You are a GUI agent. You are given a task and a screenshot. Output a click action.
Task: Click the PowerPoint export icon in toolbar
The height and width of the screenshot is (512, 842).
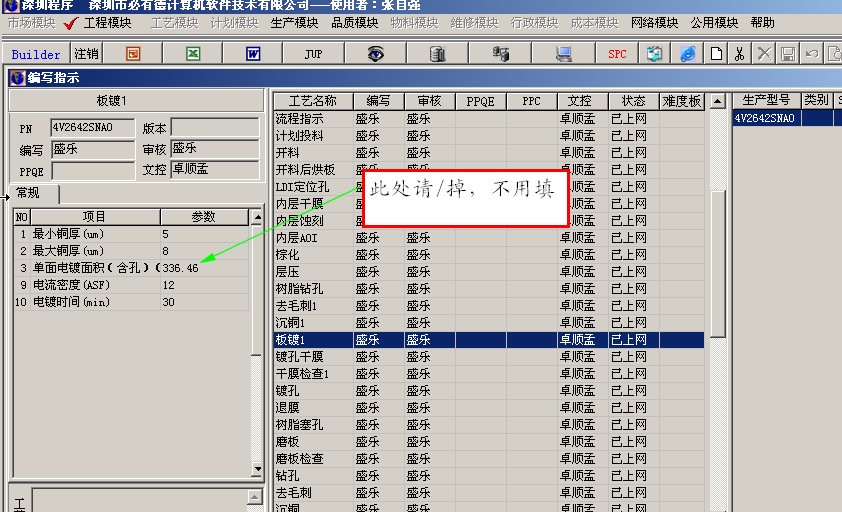(133, 54)
